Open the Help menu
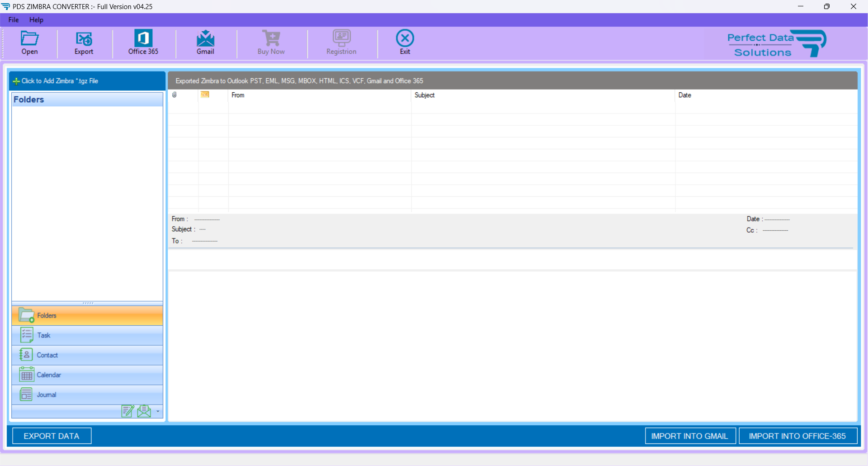The height and width of the screenshot is (466, 868). [x=36, y=20]
